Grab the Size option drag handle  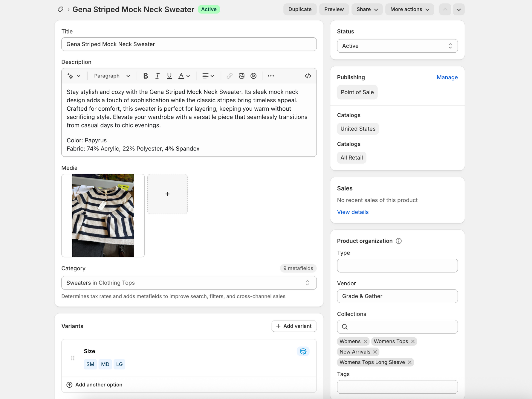(x=73, y=358)
